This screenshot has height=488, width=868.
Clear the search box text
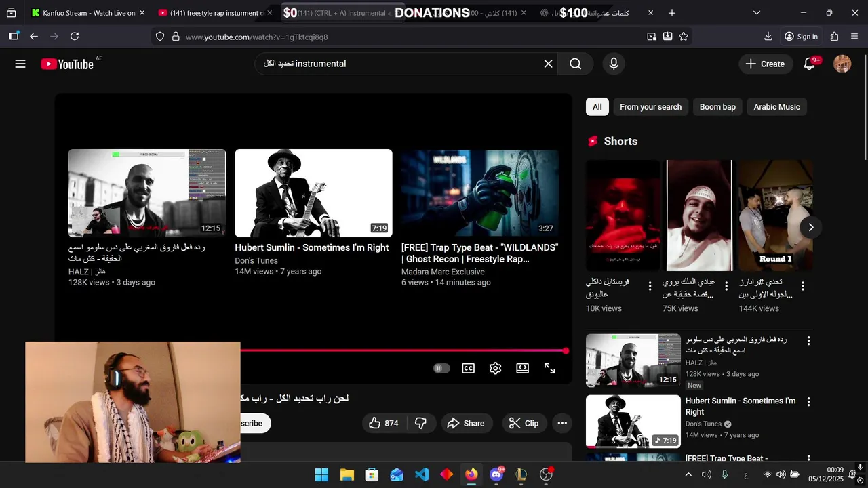(548, 64)
